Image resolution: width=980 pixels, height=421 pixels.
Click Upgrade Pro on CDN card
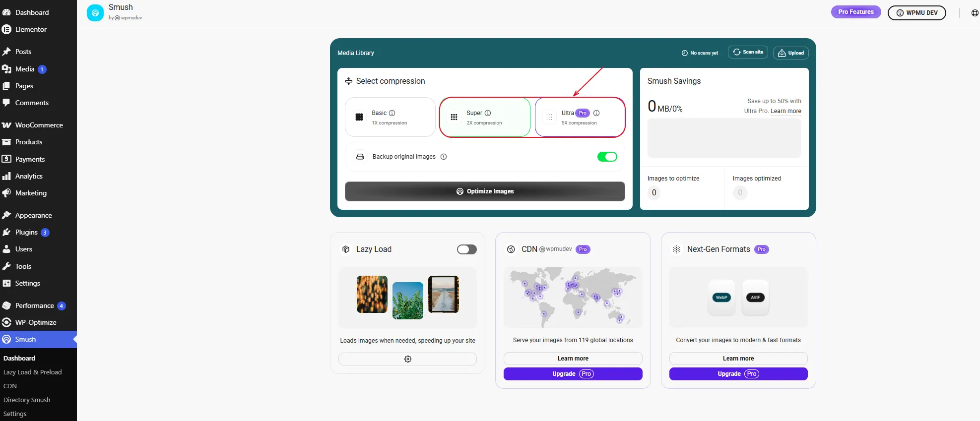[x=573, y=374]
